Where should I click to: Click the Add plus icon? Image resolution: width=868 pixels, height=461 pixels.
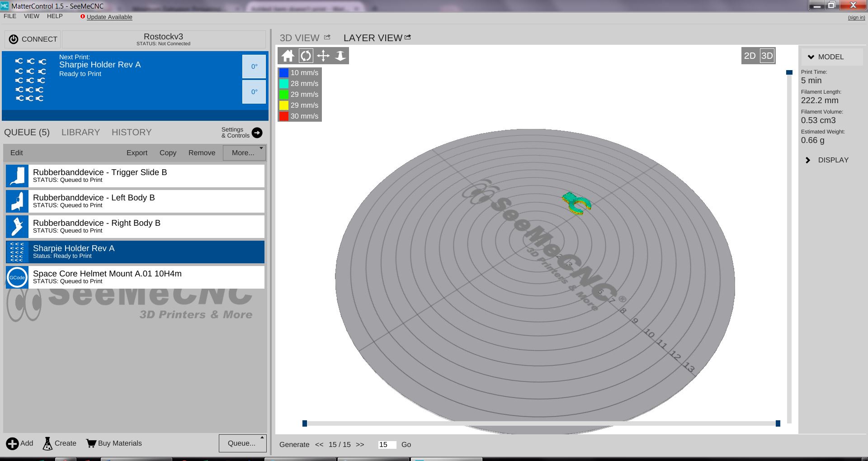tap(12, 443)
